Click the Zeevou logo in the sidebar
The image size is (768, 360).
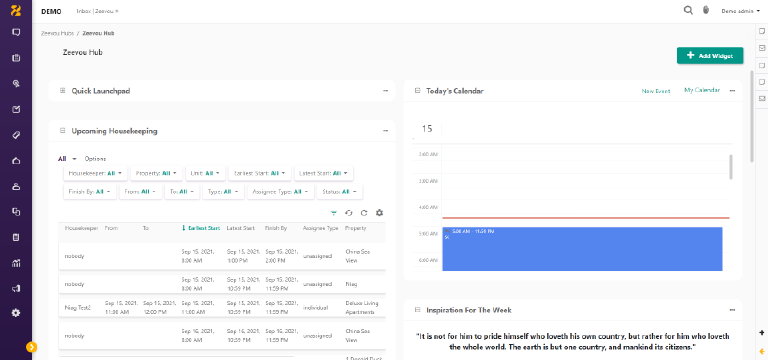pos(16,10)
